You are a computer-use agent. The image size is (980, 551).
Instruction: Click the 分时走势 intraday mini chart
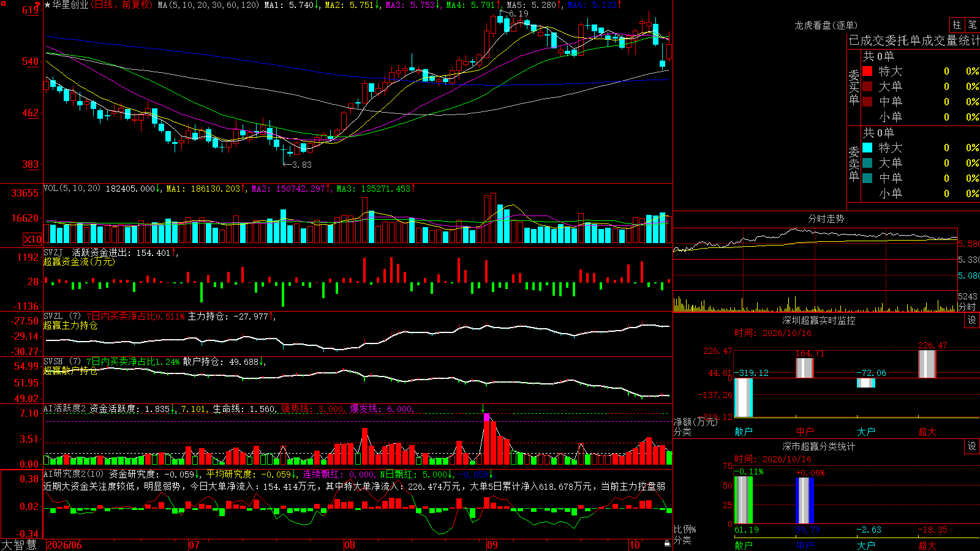815,269
